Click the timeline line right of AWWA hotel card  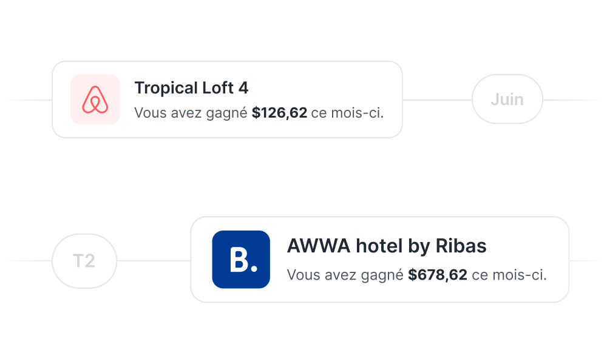585,261
